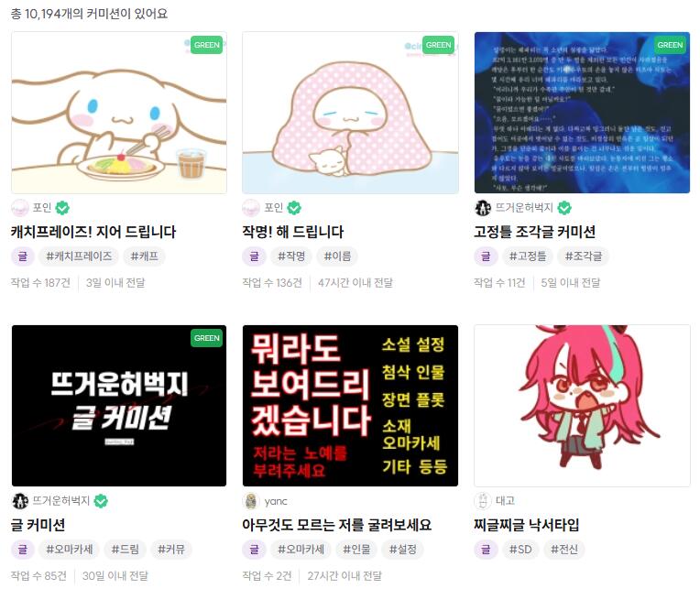Click the #SD tag chip
This screenshot has height=589, width=700.
[x=520, y=550]
